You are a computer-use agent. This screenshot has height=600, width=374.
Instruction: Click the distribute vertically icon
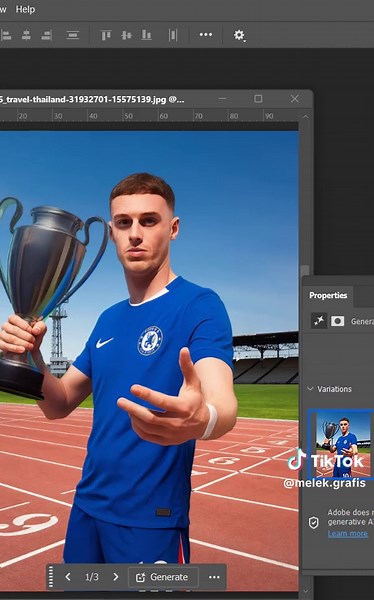[x=73, y=35]
